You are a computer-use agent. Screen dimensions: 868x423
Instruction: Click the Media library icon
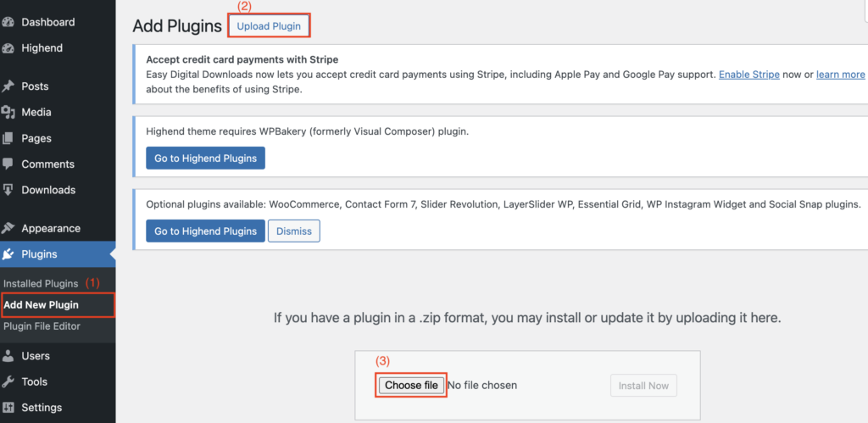(8, 113)
